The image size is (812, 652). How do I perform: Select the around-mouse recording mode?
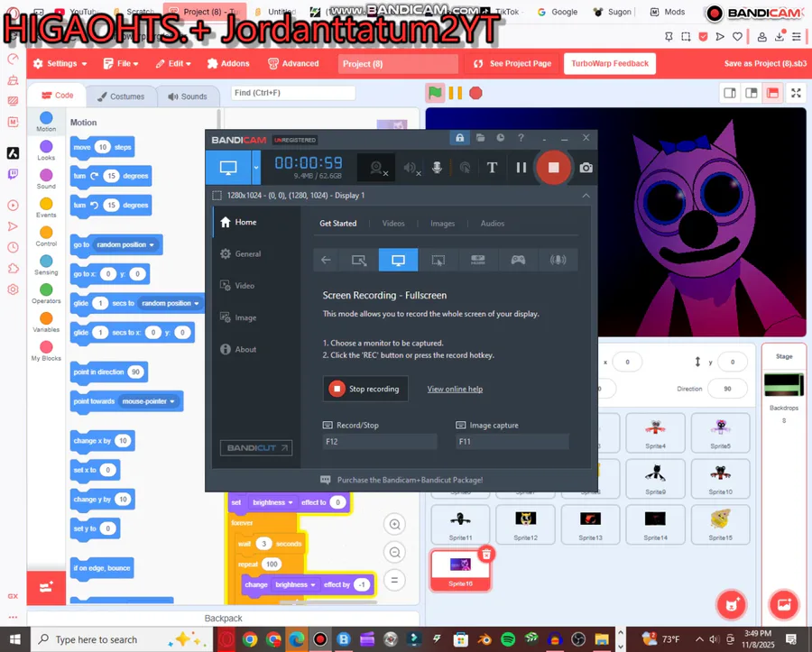(438, 260)
